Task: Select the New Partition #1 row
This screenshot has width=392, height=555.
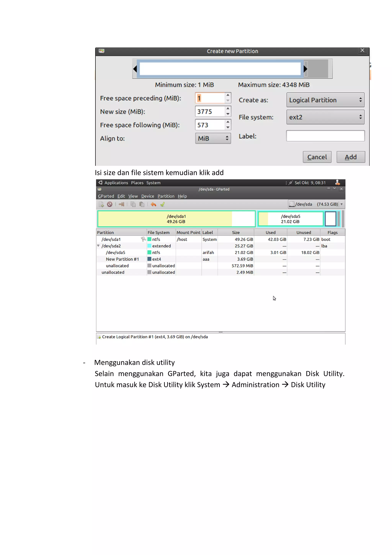Action: click(x=220, y=259)
